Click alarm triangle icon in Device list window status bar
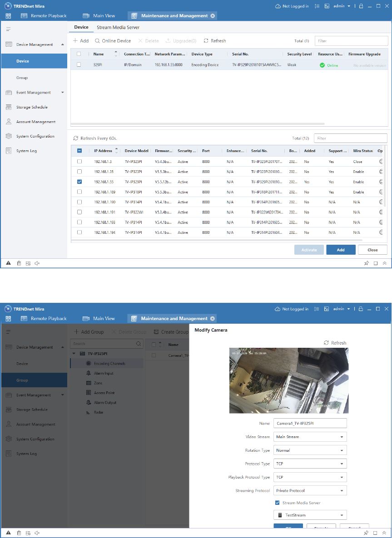 (x=9, y=263)
